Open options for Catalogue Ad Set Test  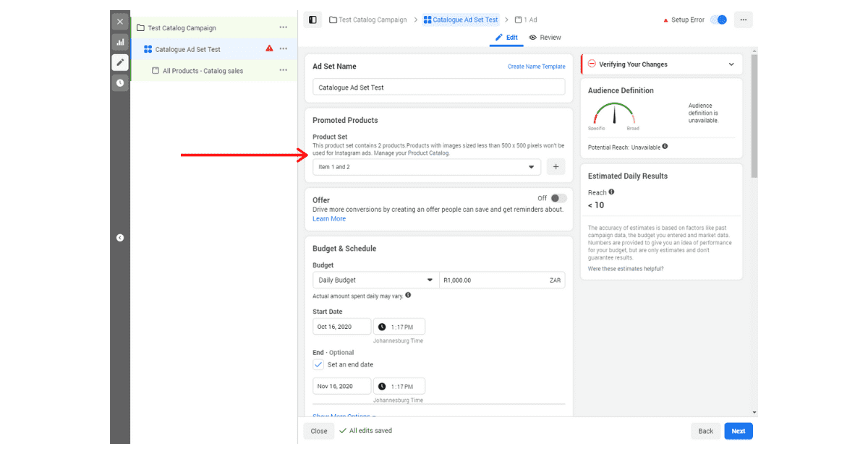[284, 48]
